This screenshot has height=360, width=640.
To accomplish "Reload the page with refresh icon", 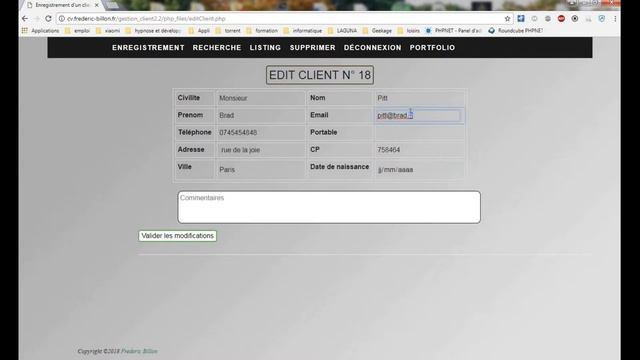I will [48, 19].
